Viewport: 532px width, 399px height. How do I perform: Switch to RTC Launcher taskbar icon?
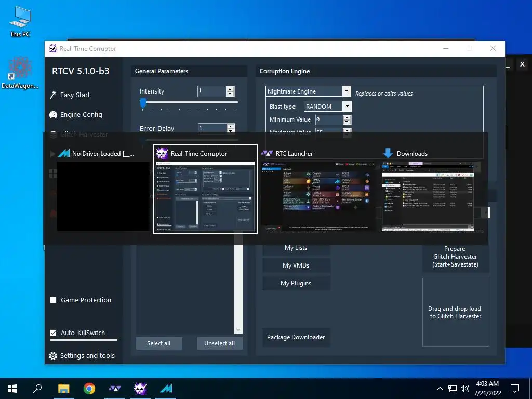tap(115, 389)
